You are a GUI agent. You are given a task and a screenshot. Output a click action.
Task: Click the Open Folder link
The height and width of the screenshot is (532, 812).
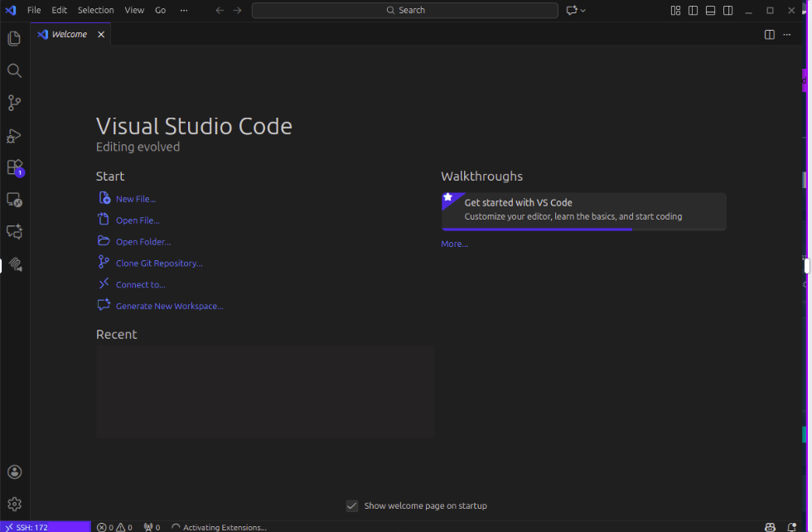tap(143, 242)
